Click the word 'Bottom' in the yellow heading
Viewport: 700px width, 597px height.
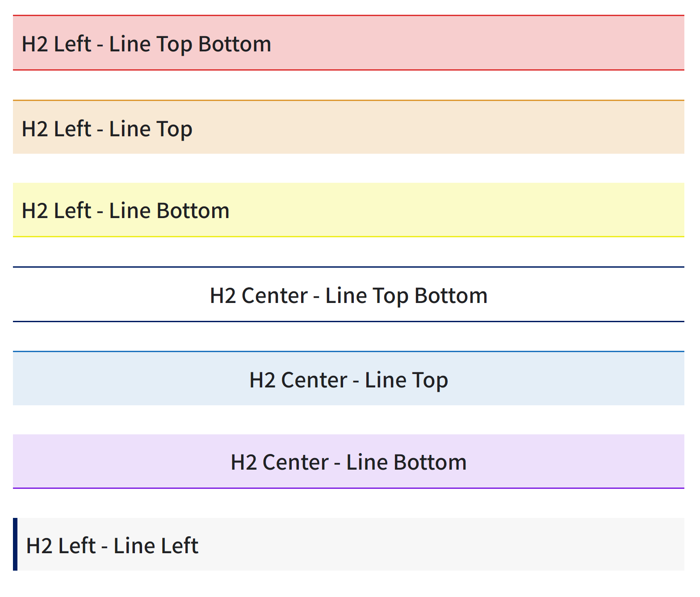point(193,210)
